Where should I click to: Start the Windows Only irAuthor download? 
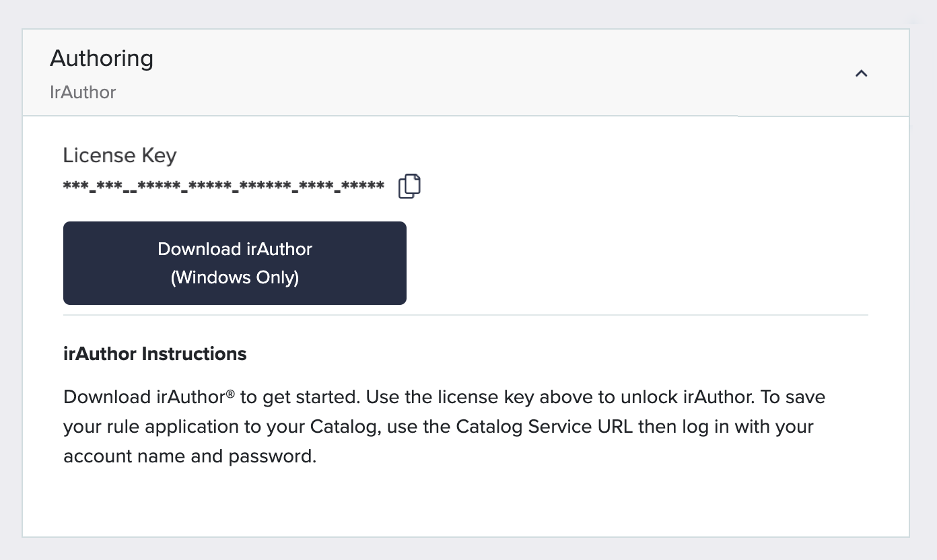pyautogui.click(x=234, y=262)
